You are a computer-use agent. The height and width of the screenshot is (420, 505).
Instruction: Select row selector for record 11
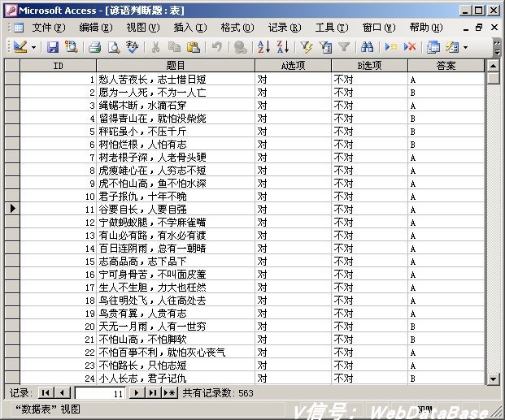[x=12, y=209]
